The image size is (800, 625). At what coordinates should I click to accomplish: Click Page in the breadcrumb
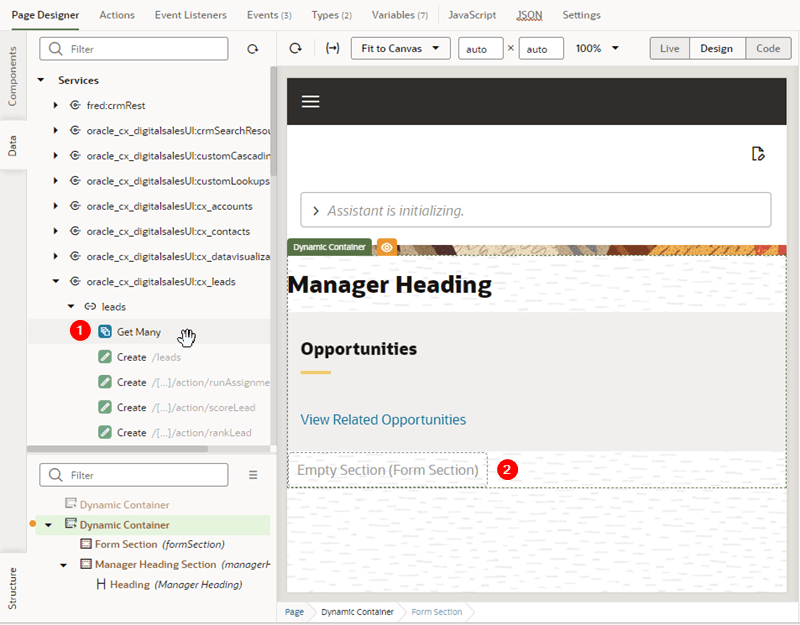294,612
